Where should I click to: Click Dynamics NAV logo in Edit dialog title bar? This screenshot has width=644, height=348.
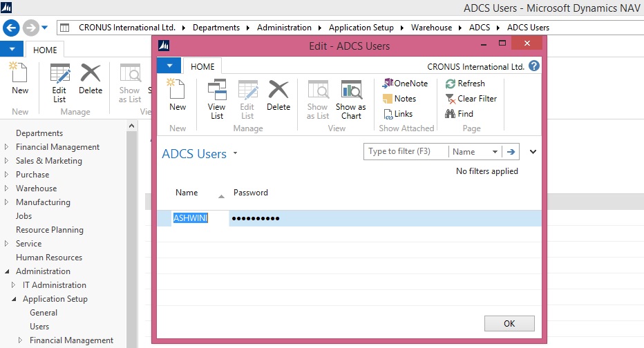click(x=164, y=46)
